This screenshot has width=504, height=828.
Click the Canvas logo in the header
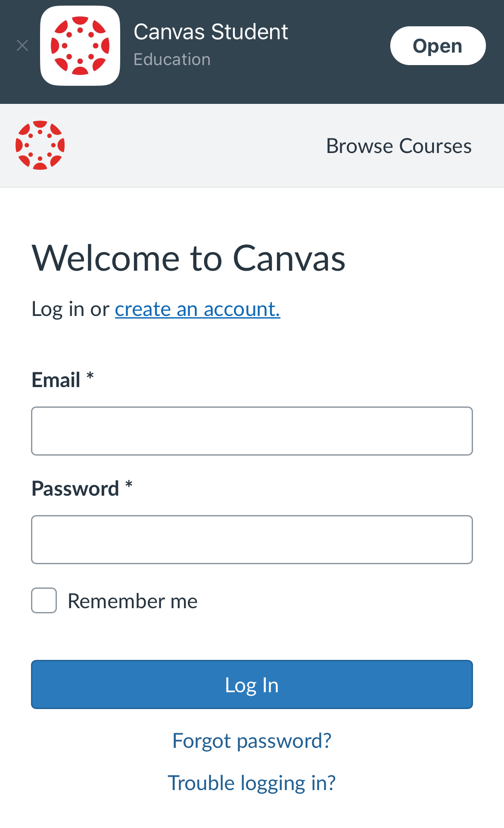[x=40, y=146]
